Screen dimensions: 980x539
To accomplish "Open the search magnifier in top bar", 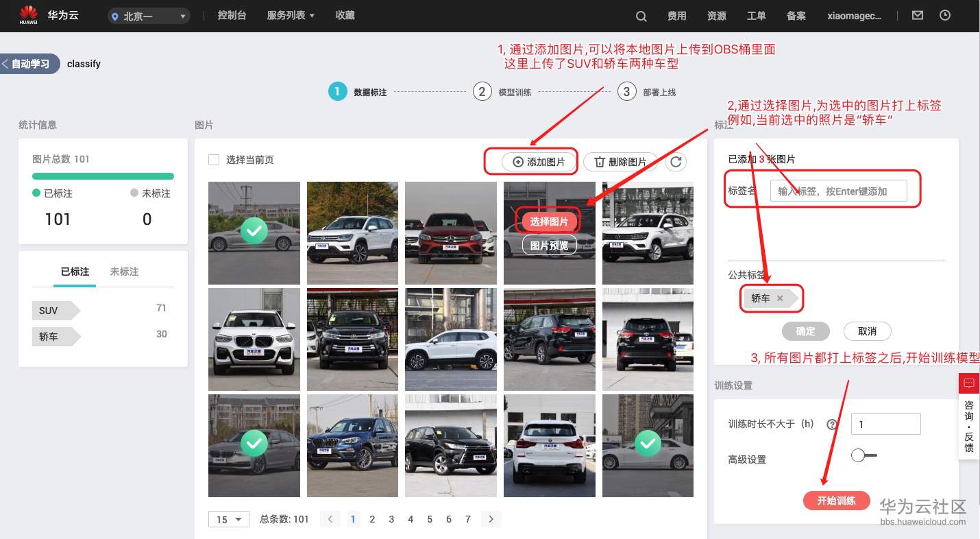I will pos(641,16).
